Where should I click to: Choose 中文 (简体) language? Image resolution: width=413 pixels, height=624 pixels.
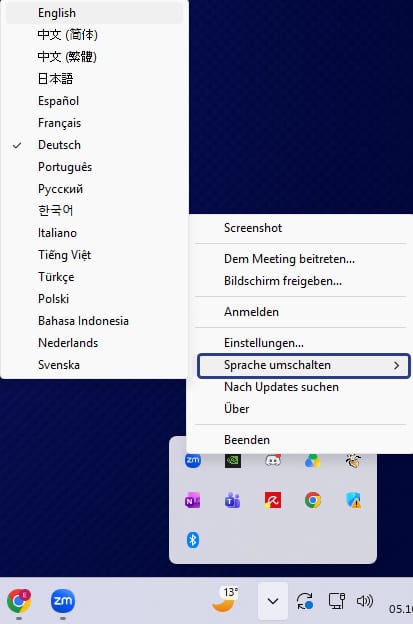[x=95, y=35]
